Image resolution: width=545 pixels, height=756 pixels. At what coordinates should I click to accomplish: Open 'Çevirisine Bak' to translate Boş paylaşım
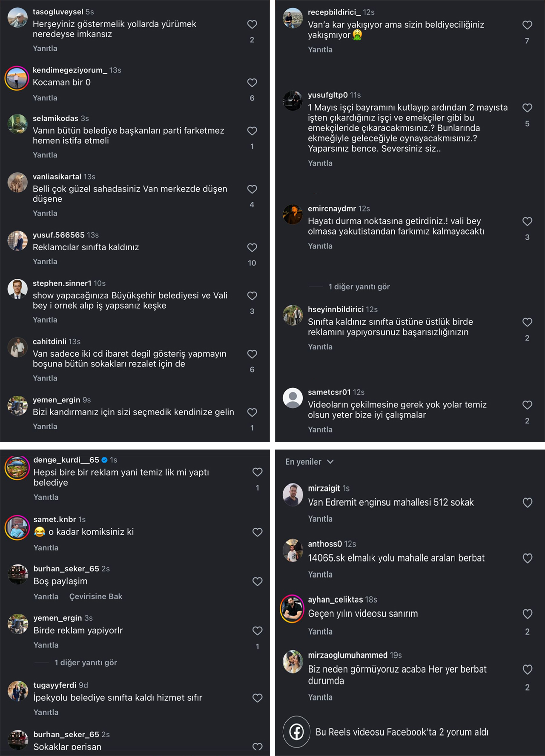pyautogui.click(x=96, y=596)
